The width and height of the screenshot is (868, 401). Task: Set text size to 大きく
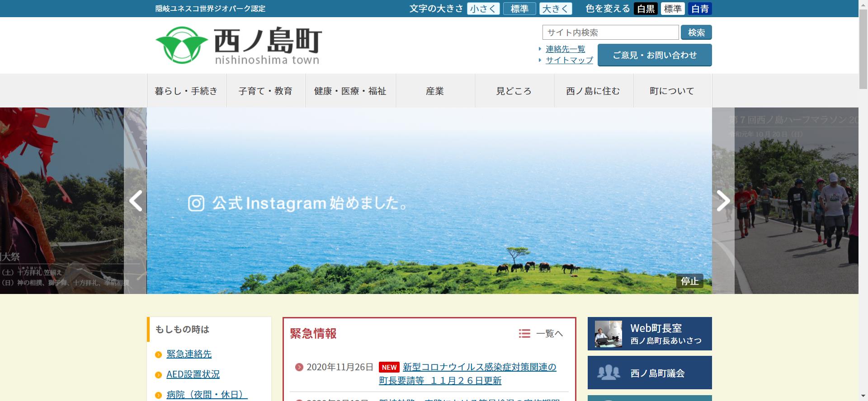coord(556,9)
